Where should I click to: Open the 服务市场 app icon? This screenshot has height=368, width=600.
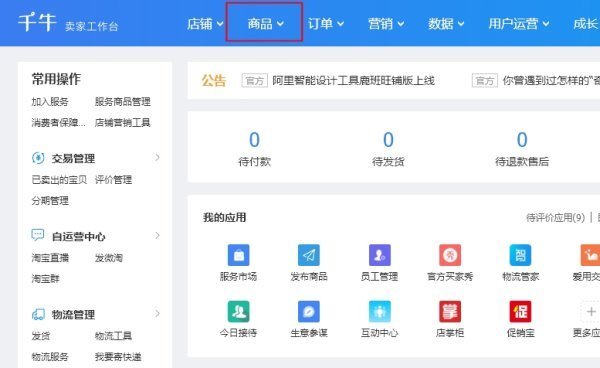click(x=238, y=255)
